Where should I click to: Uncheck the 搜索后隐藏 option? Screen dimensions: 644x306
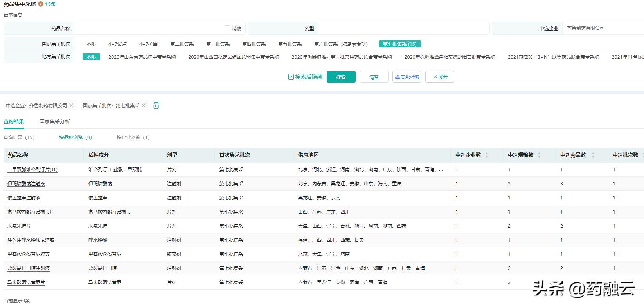pos(291,77)
